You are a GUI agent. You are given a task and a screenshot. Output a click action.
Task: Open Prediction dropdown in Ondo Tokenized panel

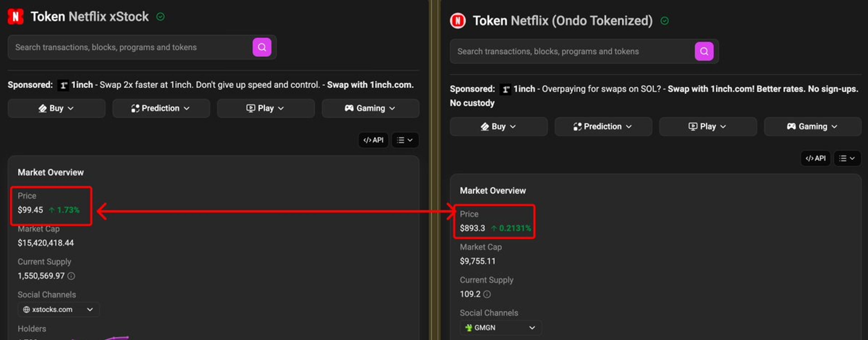click(603, 127)
